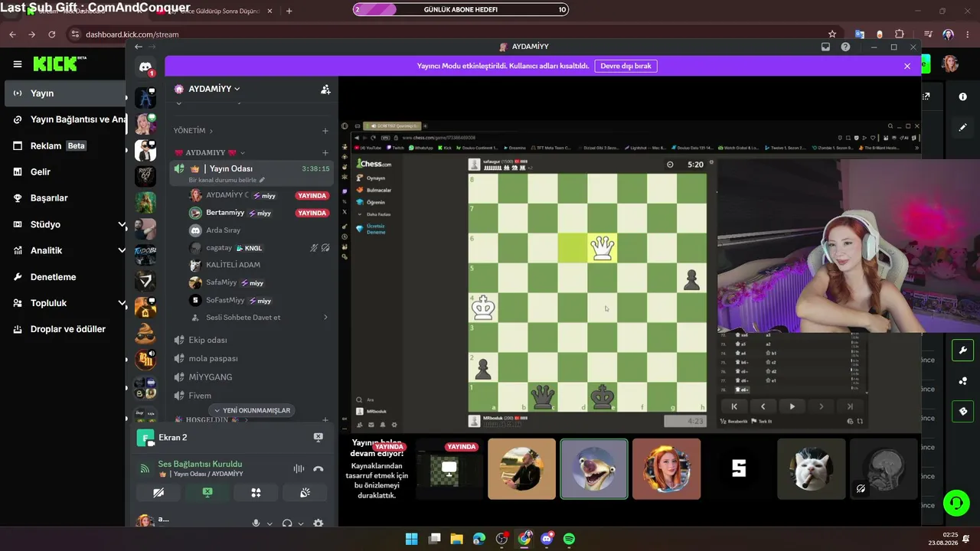This screenshot has width=980, height=551.
Task: Open the ROUTE 69 server icon
Action: pos(145,176)
